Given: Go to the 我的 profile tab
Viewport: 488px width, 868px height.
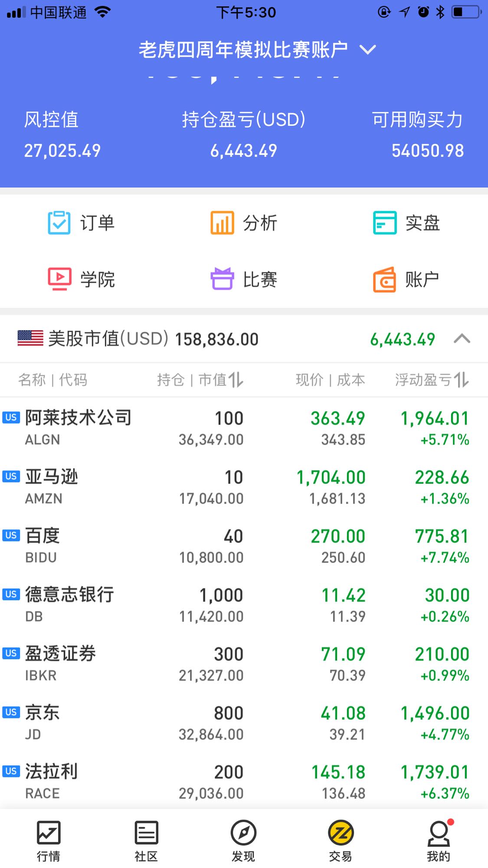Looking at the screenshot, I should coord(439,841).
